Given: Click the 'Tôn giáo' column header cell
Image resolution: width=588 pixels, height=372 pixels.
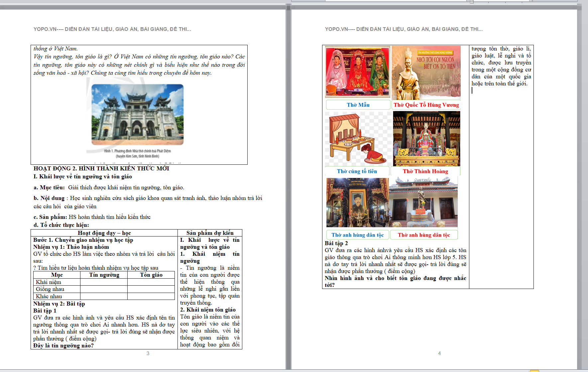Looking at the screenshot, I should tap(151, 275).
